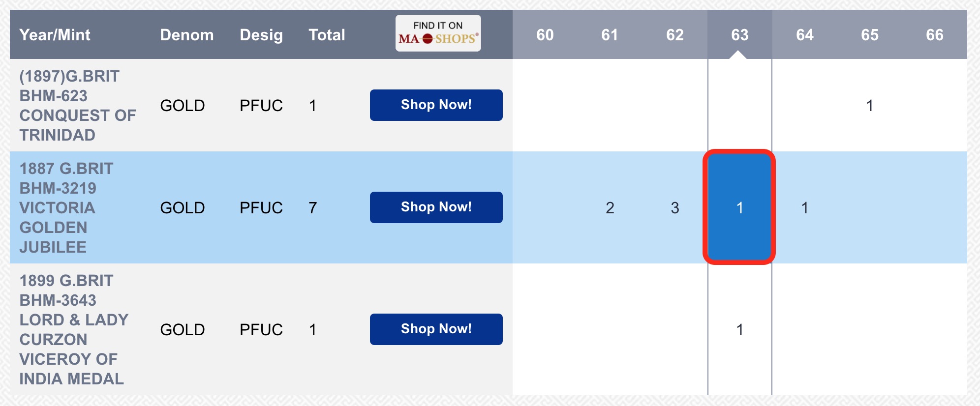Click grade 65 count for Conquest of Trinidad
Screen dimensions: 980x406
[869, 105]
